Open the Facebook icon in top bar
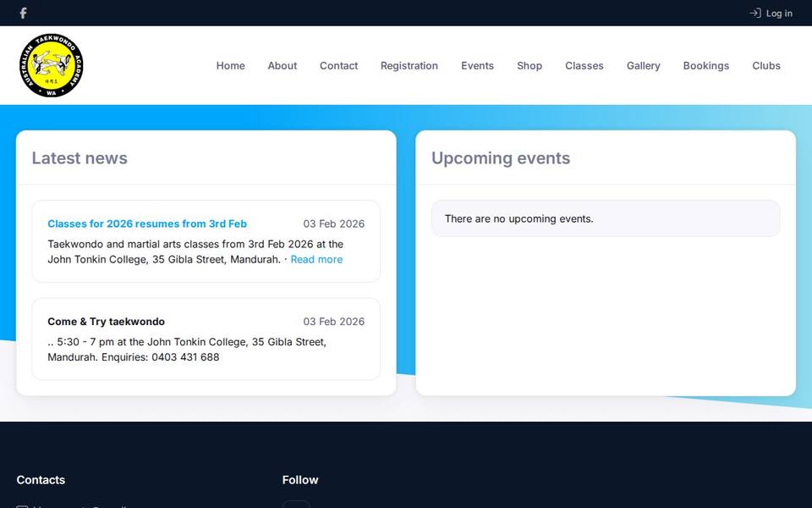This screenshot has width=812, height=508. (23, 13)
